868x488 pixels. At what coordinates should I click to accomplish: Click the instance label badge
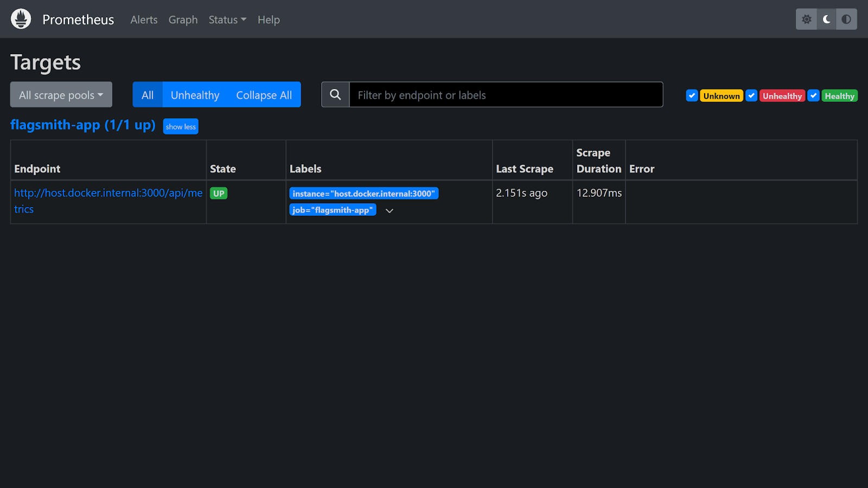pyautogui.click(x=364, y=194)
